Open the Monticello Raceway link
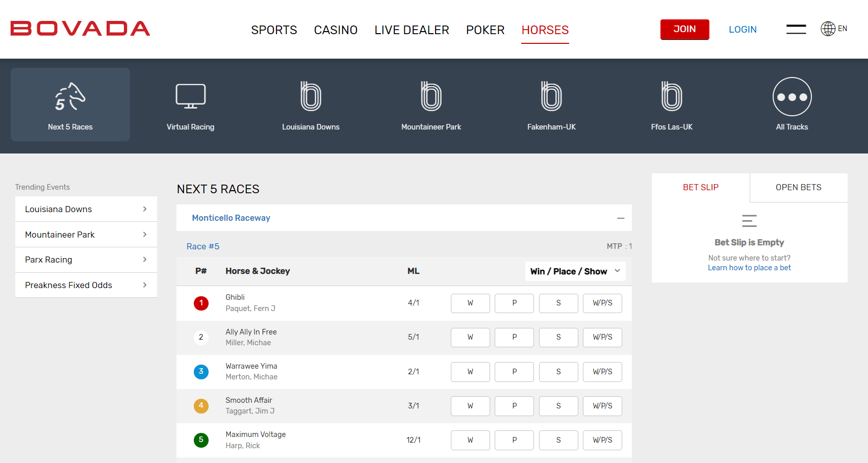Viewport: 868px width, 463px height. [231, 218]
